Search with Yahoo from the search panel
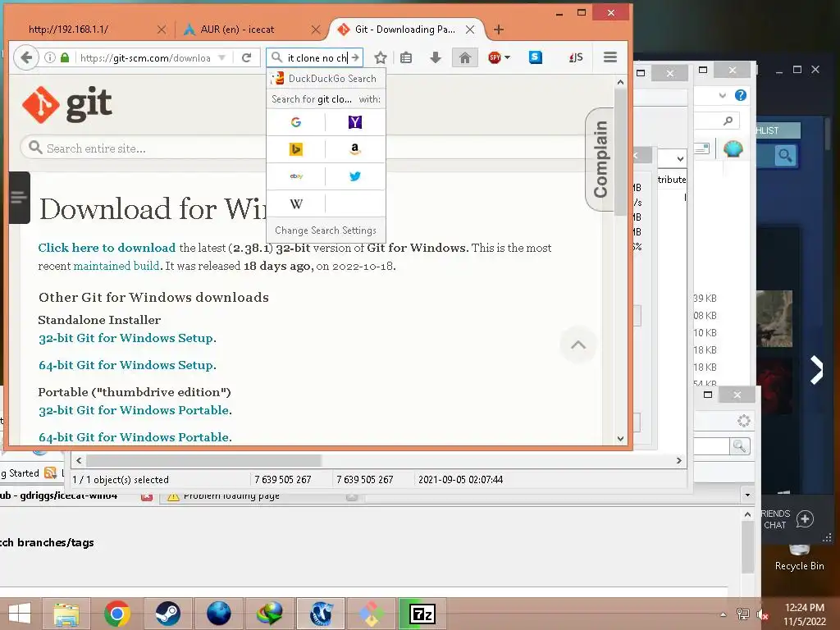 click(x=354, y=122)
